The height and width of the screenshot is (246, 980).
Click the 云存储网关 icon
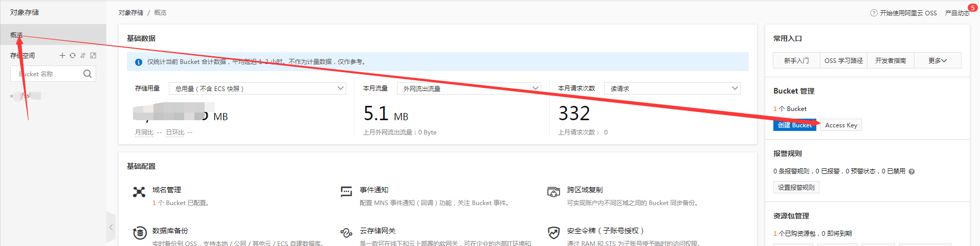coord(346,233)
